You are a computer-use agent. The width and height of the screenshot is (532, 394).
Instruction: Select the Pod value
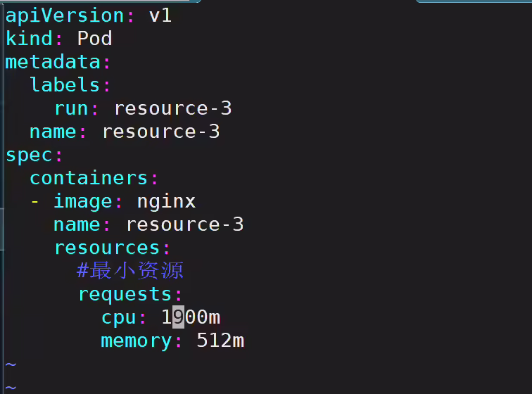coord(95,38)
